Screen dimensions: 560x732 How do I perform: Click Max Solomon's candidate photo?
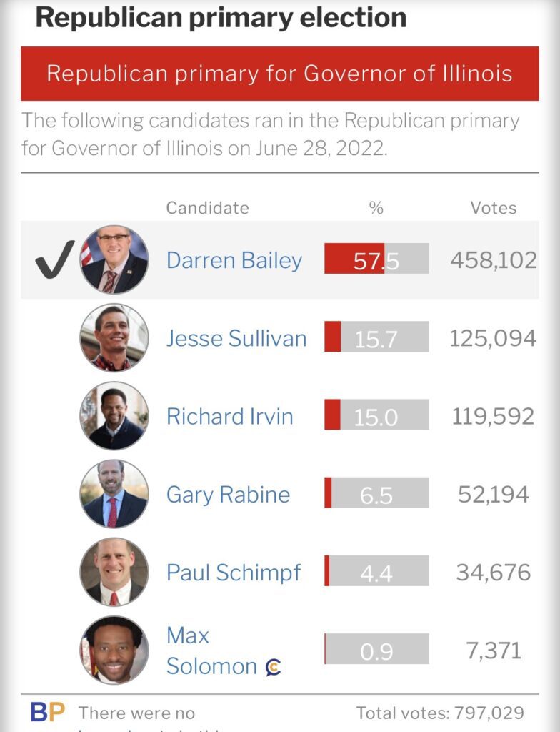point(114,650)
